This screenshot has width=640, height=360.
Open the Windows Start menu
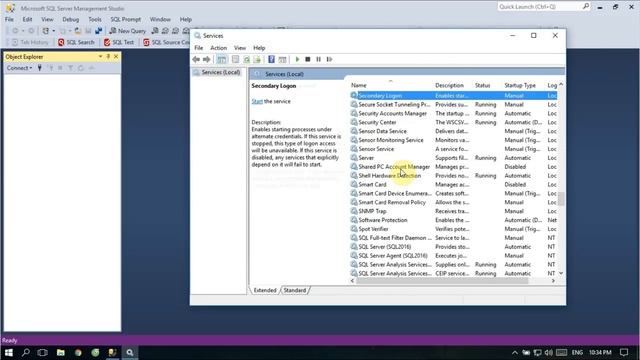click(9, 352)
